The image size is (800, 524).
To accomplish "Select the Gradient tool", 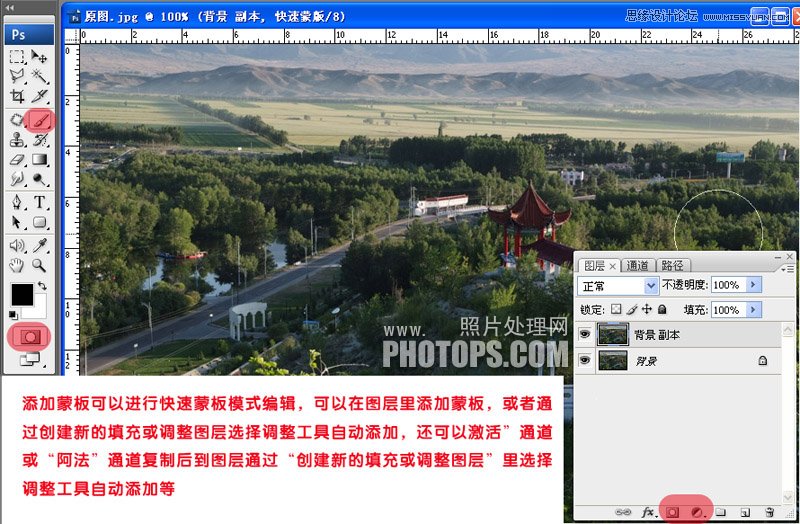I will (x=39, y=160).
